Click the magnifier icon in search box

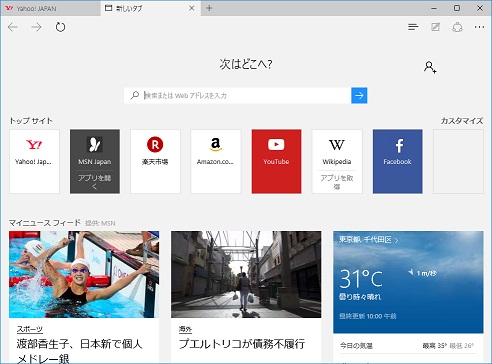(x=135, y=95)
